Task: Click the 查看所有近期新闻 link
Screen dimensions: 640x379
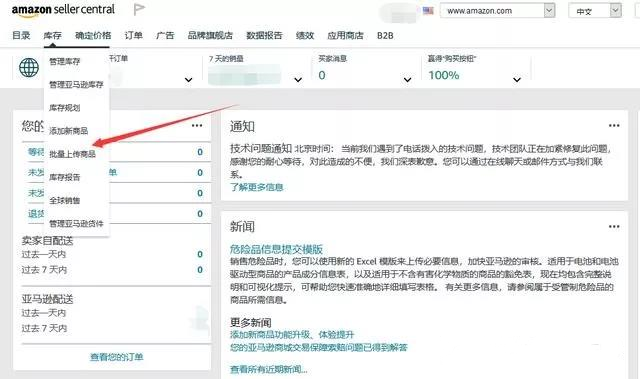Action: tap(269, 370)
